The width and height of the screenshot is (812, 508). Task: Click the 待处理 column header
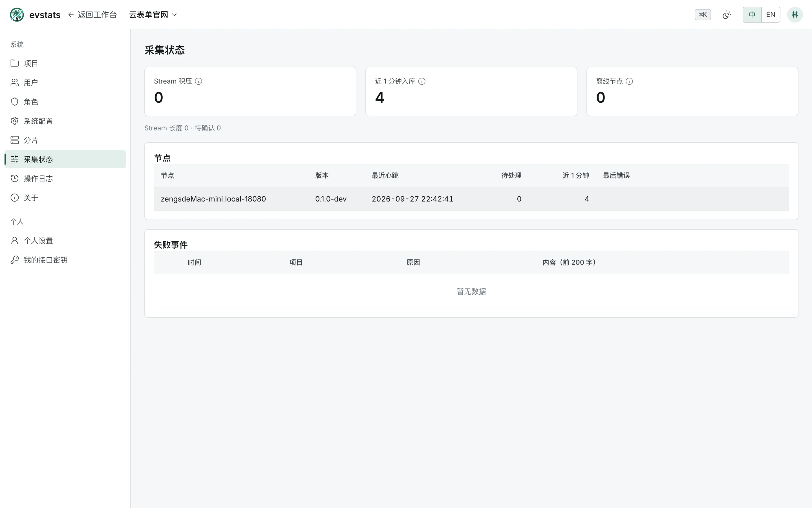(x=511, y=175)
